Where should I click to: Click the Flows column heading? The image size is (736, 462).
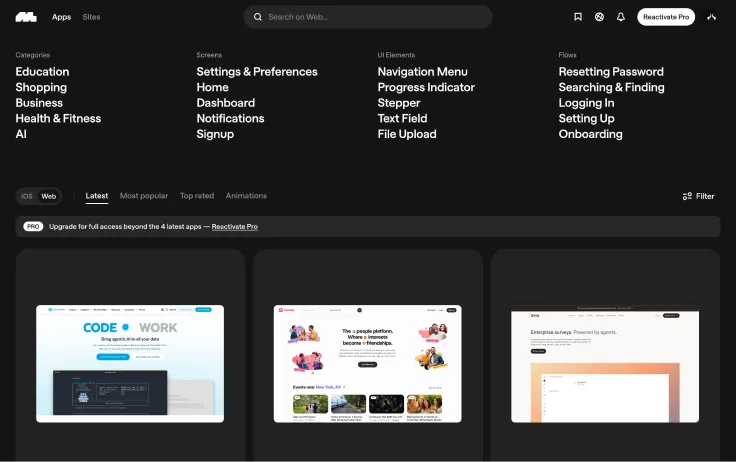pyautogui.click(x=567, y=55)
